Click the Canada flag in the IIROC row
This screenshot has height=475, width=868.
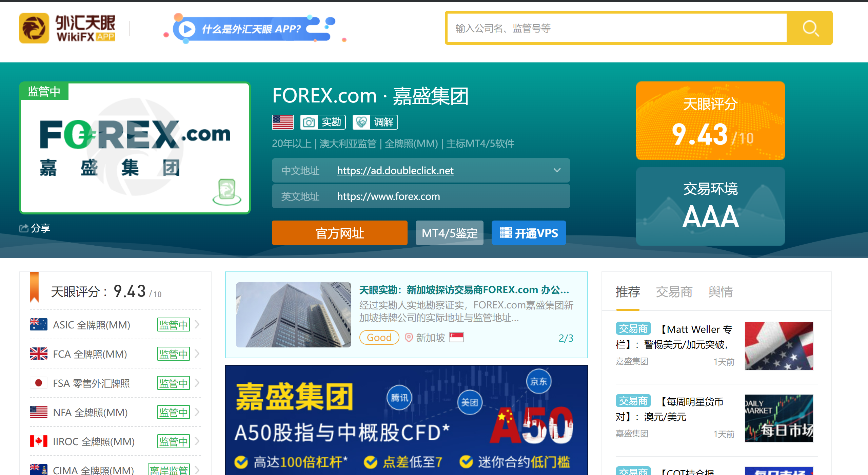click(39, 441)
